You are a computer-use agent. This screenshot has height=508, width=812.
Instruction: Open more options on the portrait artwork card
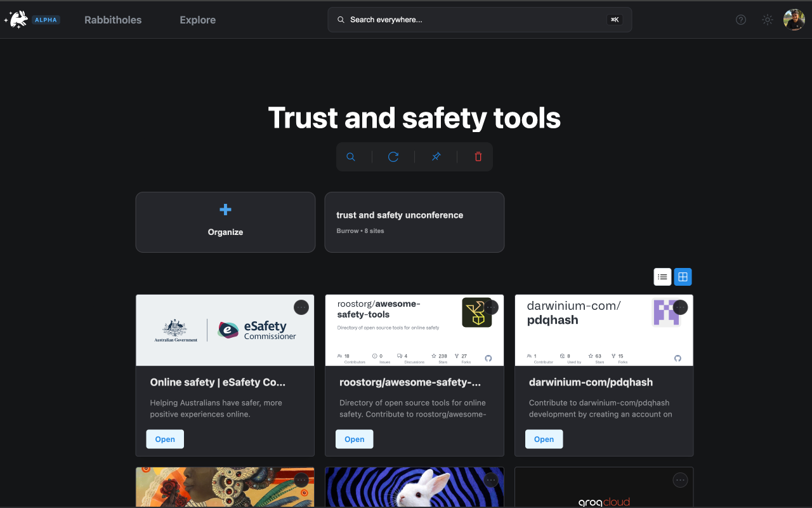coord(301,480)
